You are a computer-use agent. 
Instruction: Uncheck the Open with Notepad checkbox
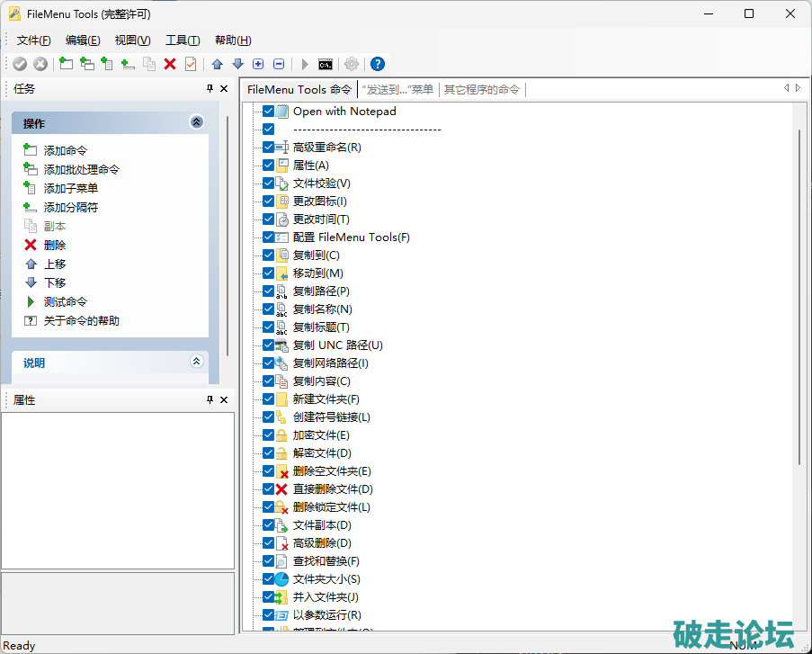(268, 112)
